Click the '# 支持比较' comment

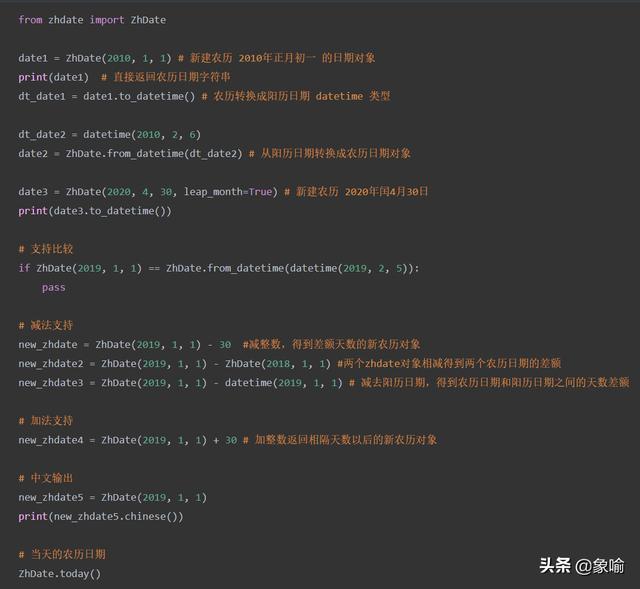[46, 249]
